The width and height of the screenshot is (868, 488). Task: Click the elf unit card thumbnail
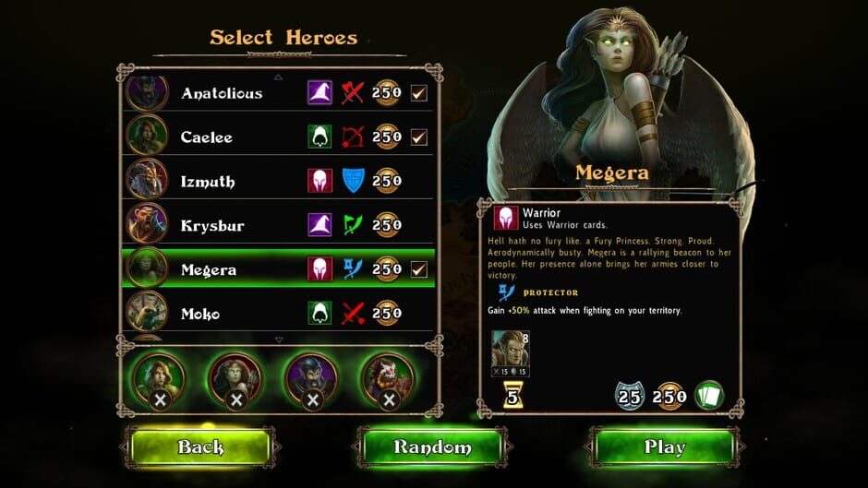[x=511, y=353]
